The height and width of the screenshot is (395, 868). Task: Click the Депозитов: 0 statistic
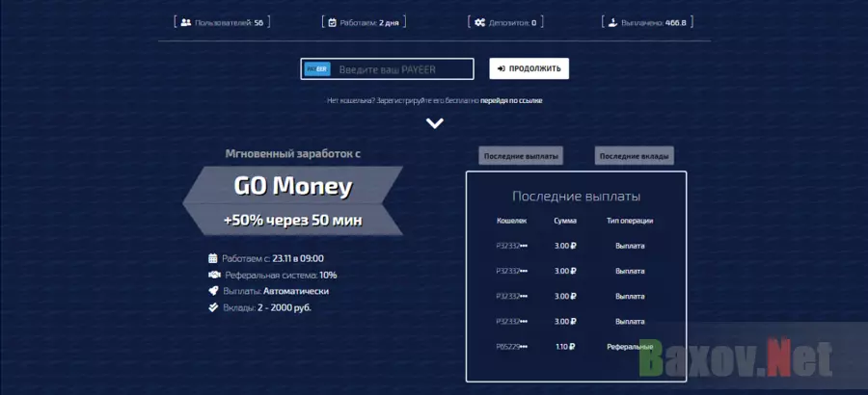505,23
